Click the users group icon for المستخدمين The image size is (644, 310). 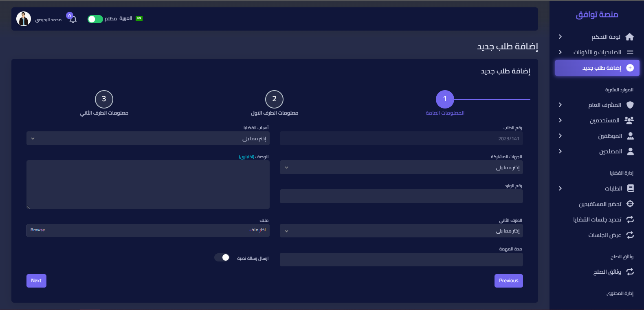(x=629, y=120)
